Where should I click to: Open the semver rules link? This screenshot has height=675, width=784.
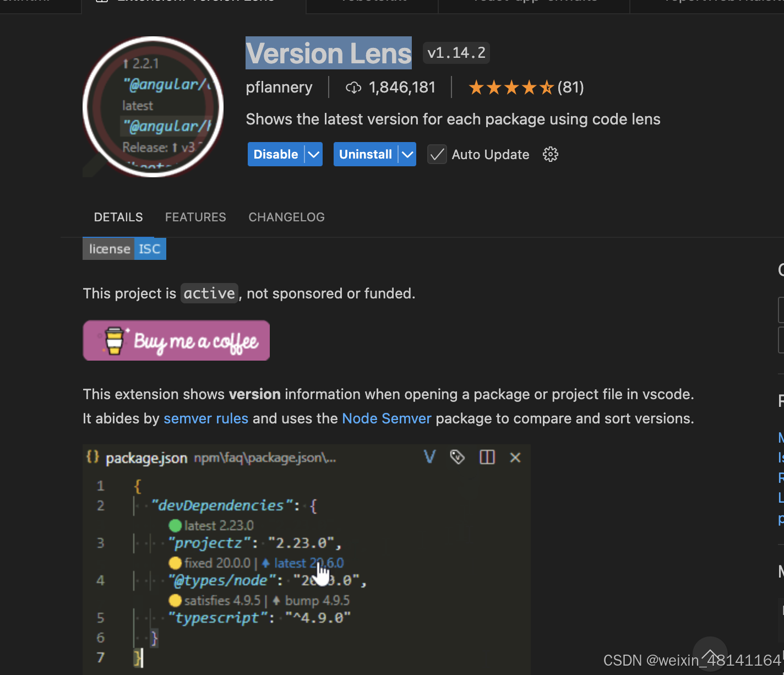coord(205,418)
